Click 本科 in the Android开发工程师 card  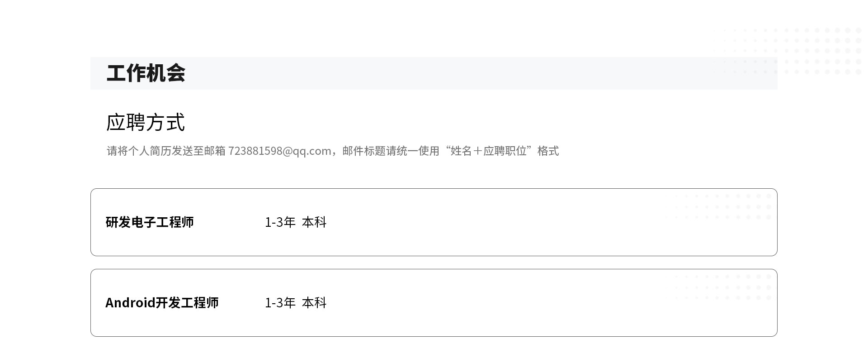tap(314, 303)
